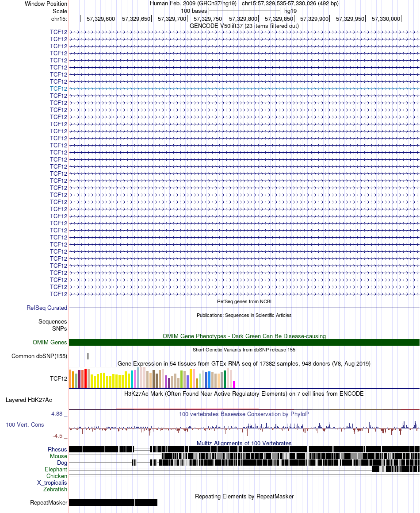Click TCF12 label beside the GTEx bar chart

click(58, 378)
